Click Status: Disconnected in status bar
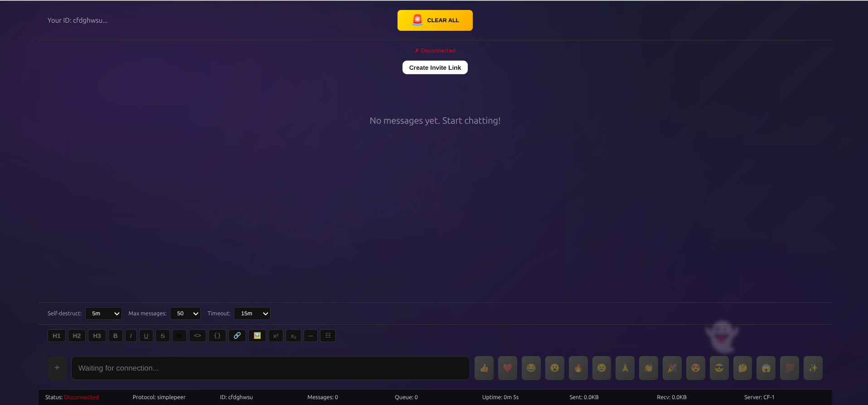Viewport: 868px width, 405px height. click(x=72, y=397)
